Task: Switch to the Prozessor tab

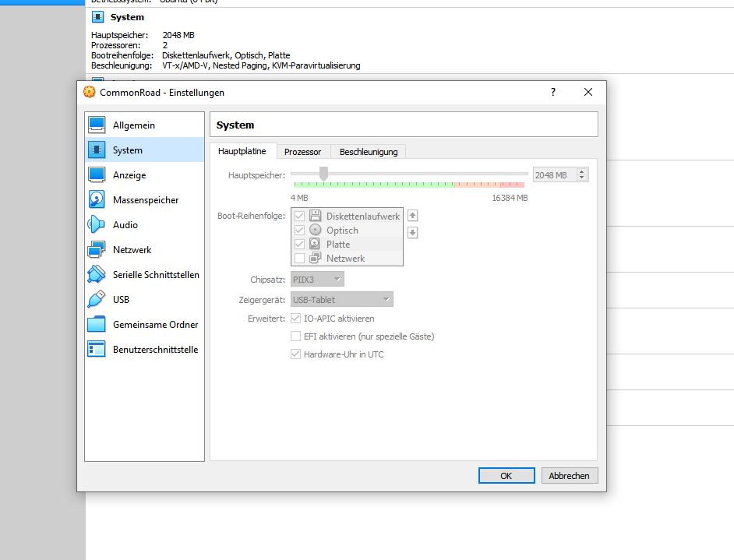Action: (302, 152)
